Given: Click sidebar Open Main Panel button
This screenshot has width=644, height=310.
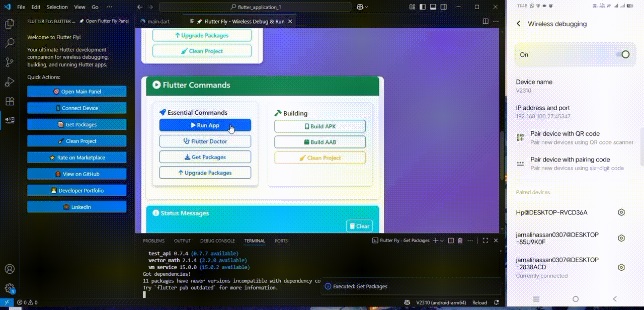Looking at the screenshot, I should [77, 92].
